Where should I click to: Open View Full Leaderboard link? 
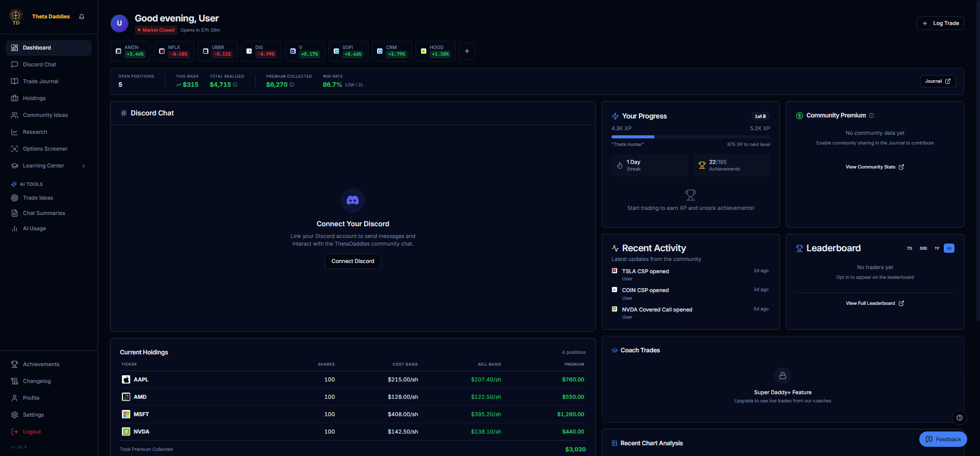875,303
